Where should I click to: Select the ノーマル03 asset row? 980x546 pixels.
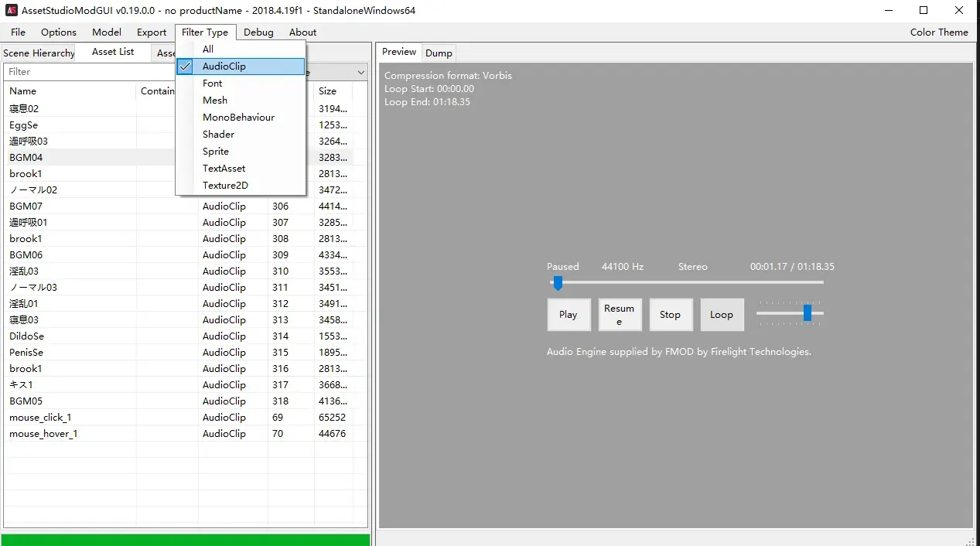[185, 287]
